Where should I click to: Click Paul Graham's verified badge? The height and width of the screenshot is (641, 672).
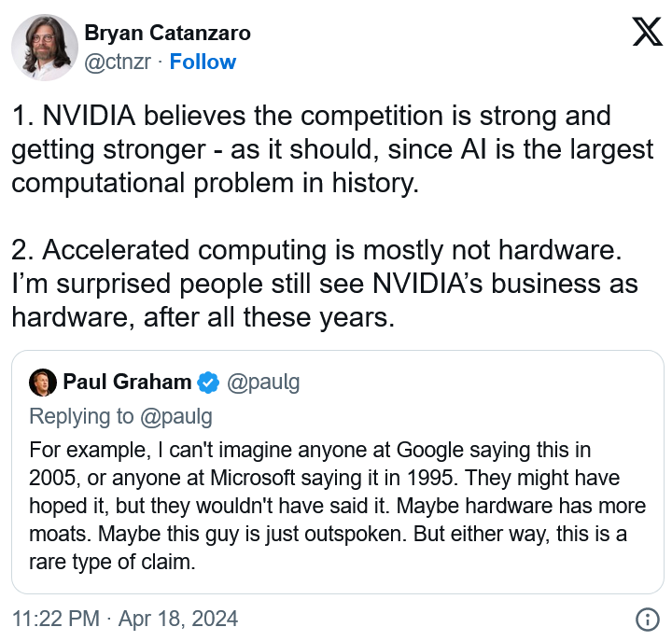point(208,383)
